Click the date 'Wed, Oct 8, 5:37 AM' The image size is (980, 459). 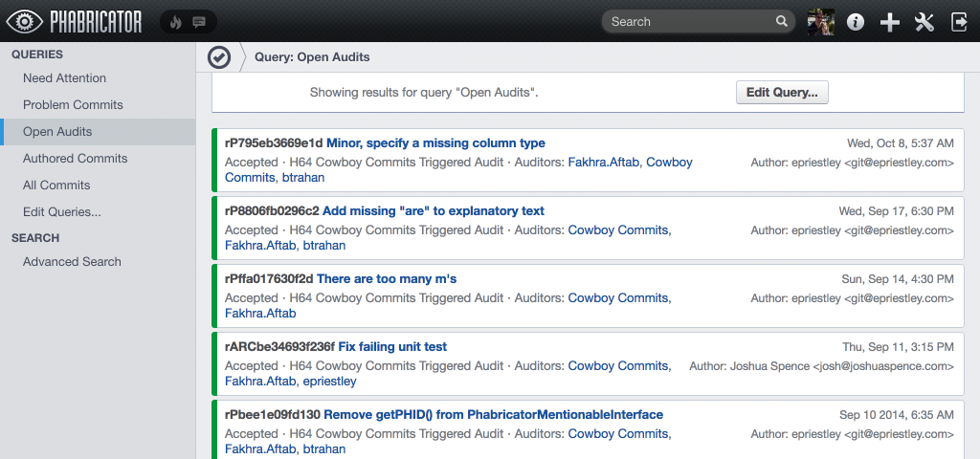[901, 143]
